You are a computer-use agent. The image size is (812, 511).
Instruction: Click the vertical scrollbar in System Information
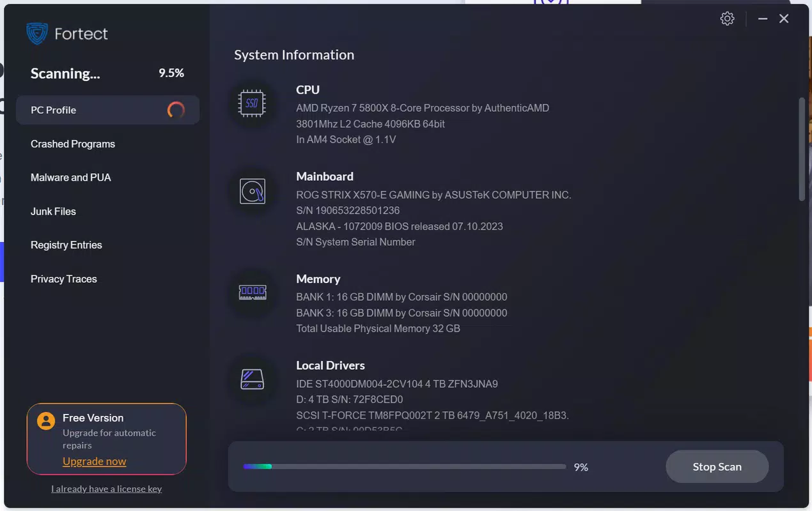(802, 149)
